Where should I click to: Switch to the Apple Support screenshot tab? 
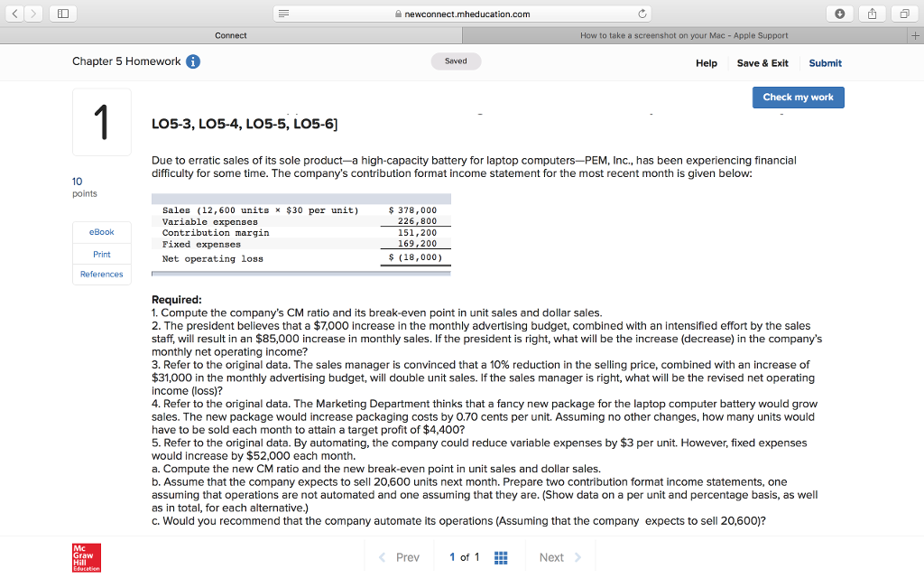pos(684,35)
